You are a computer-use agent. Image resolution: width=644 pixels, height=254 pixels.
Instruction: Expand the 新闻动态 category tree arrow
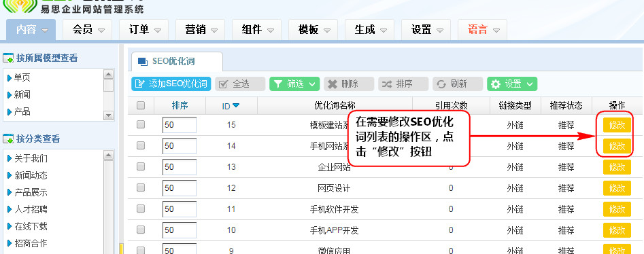10,176
